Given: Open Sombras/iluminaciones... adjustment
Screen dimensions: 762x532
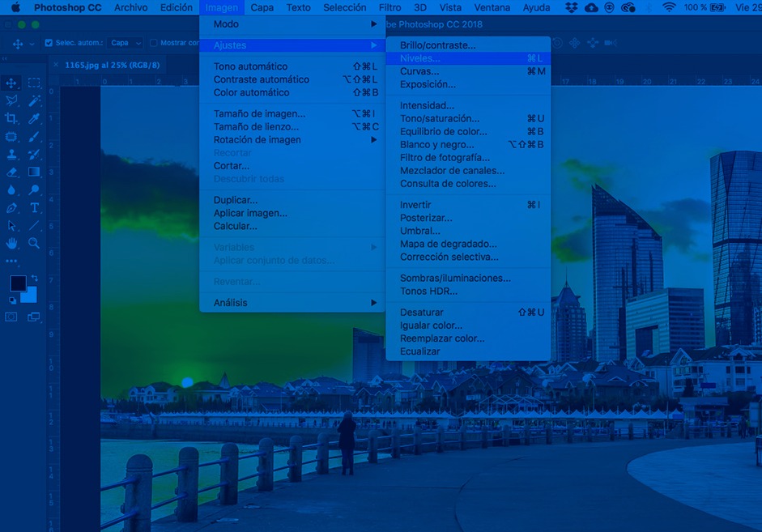Looking at the screenshot, I should click(469, 279).
